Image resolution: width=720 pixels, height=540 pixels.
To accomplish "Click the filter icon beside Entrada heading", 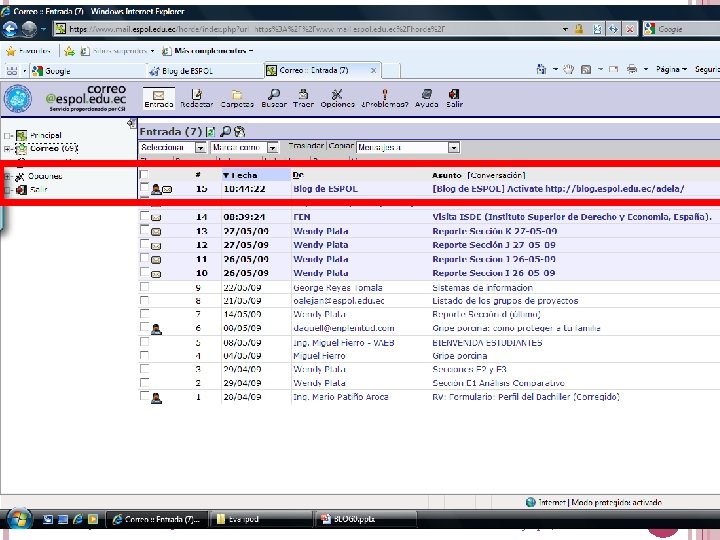I will tap(239, 132).
